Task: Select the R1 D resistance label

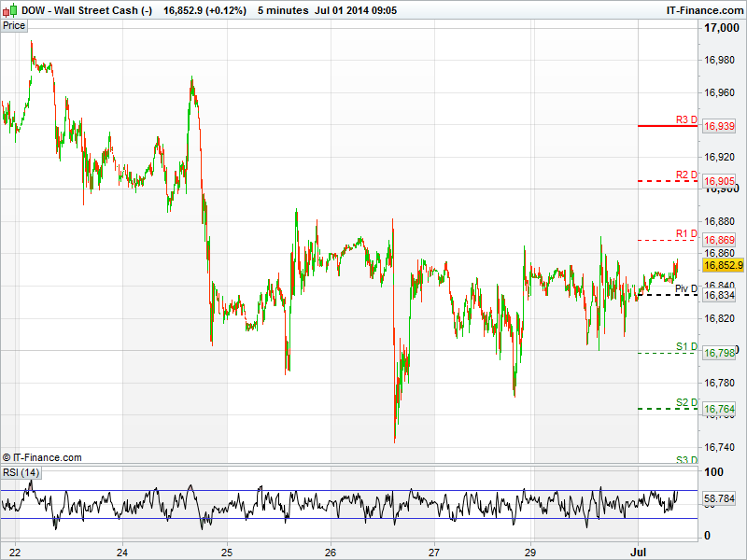Action: 686,233
